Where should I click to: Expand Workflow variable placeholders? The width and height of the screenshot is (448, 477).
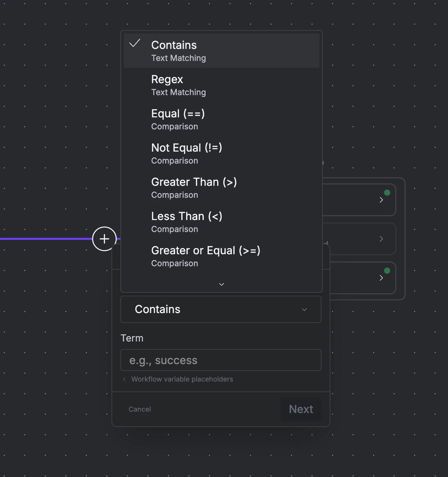(182, 379)
